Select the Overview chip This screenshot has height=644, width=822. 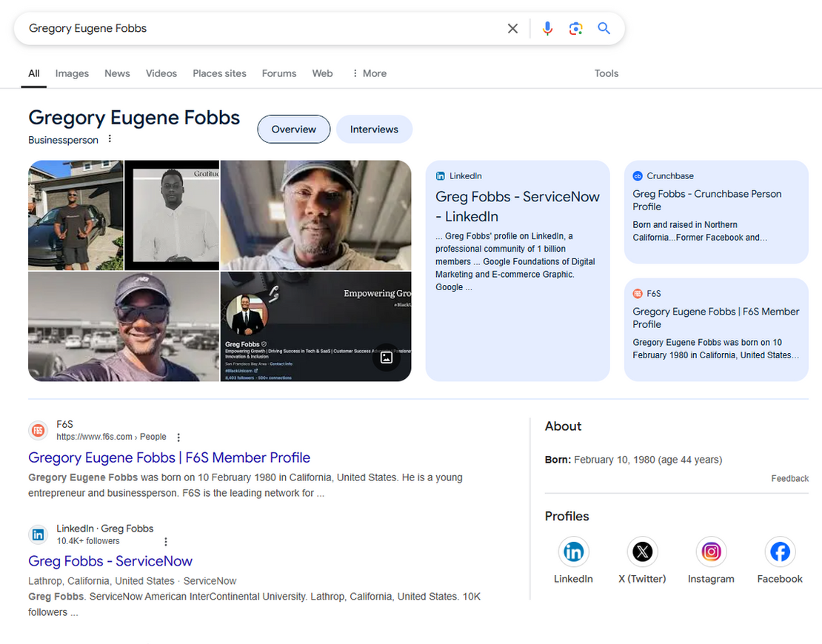click(293, 130)
